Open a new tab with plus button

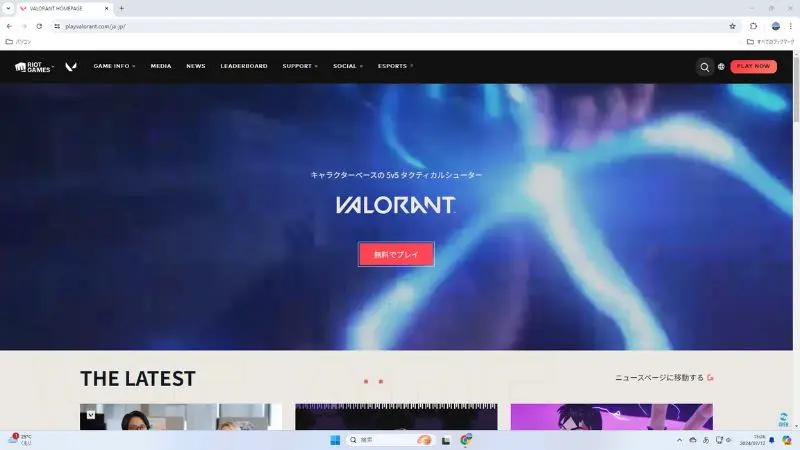121,8
